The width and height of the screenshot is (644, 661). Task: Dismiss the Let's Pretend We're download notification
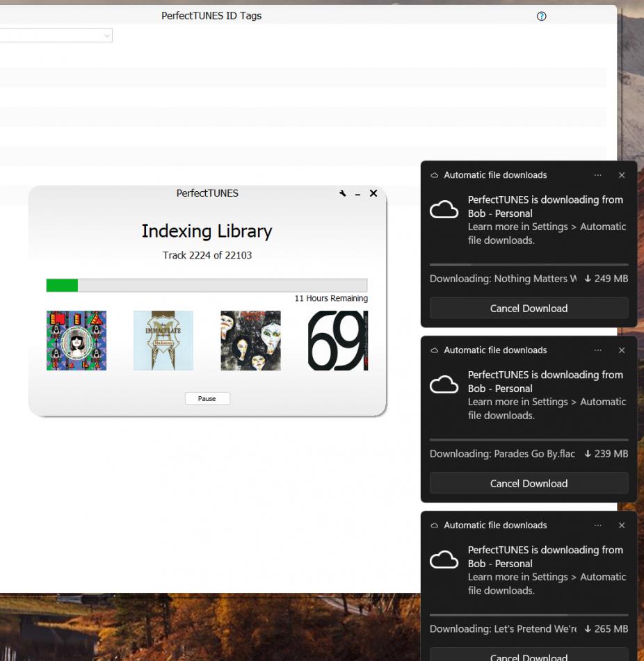coord(622,525)
